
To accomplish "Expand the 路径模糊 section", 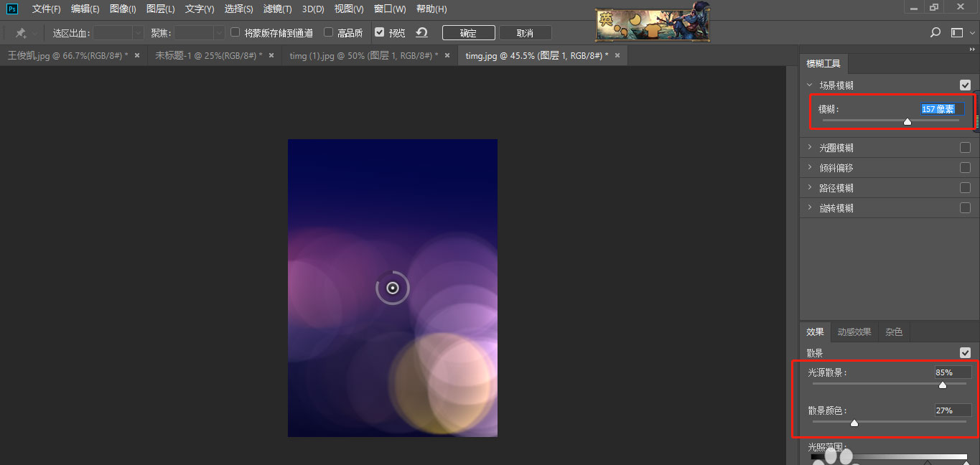I will pos(810,188).
